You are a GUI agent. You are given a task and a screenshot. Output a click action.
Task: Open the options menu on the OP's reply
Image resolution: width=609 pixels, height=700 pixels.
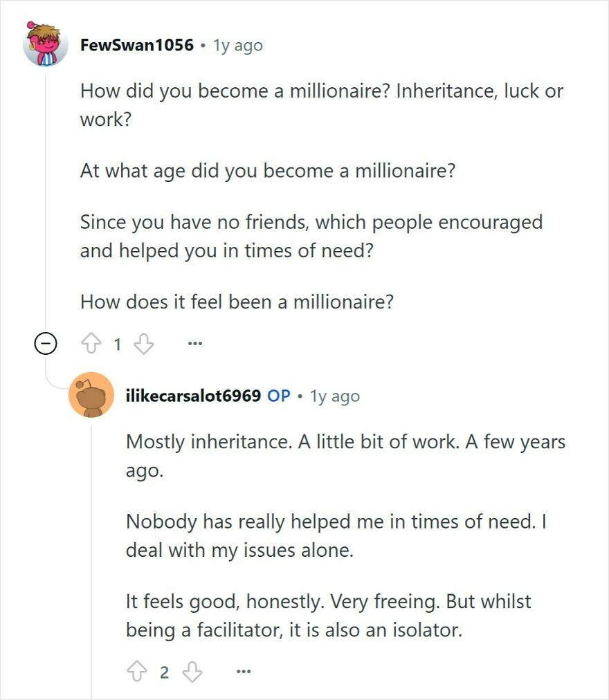tap(242, 671)
